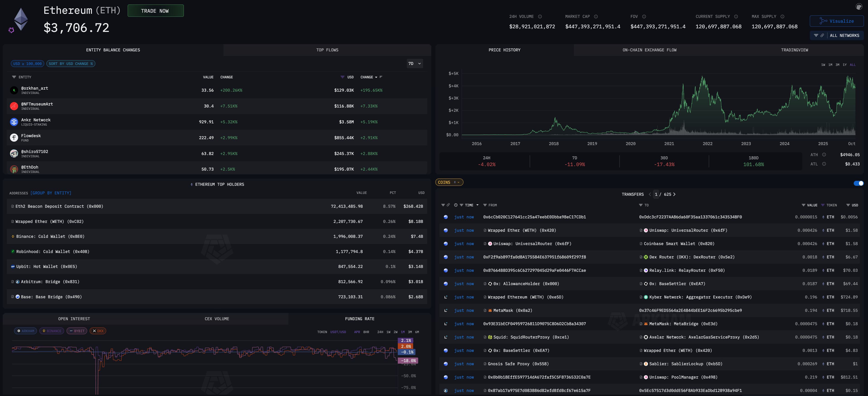Toggle the OKX exchange chip
The width and height of the screenshot is (868, 396).
pos(98,331)
